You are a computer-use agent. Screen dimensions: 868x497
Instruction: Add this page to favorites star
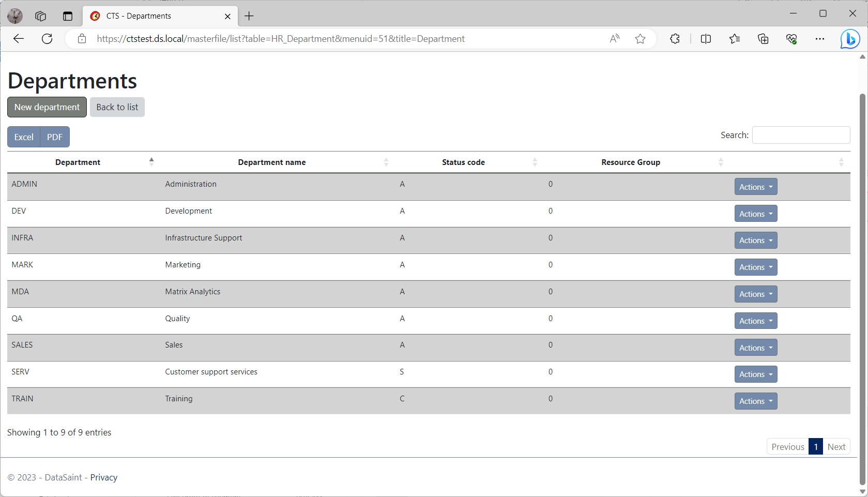coord(640,39)
